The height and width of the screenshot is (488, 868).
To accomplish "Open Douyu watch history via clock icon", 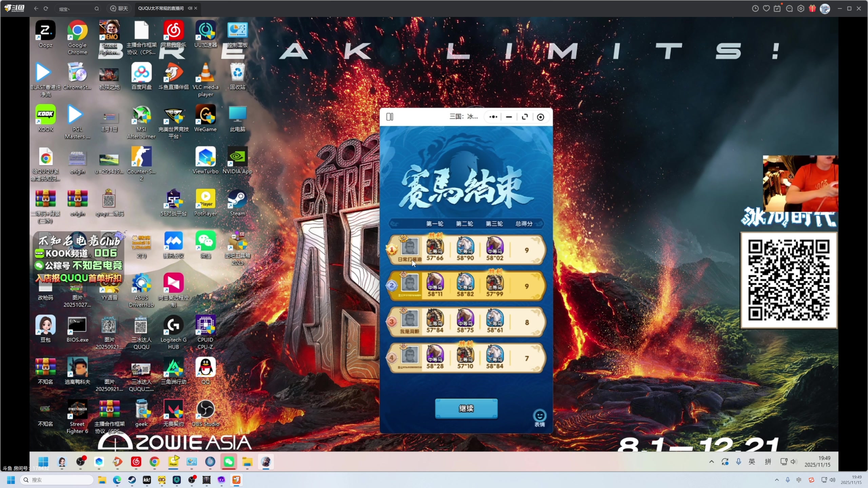I will click(756, 8).
